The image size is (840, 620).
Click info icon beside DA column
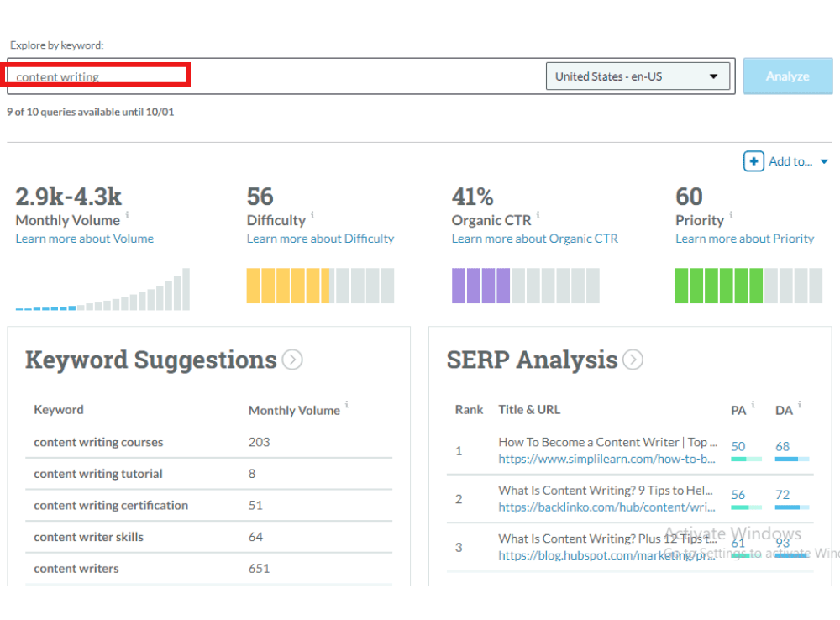coord(799,405)
